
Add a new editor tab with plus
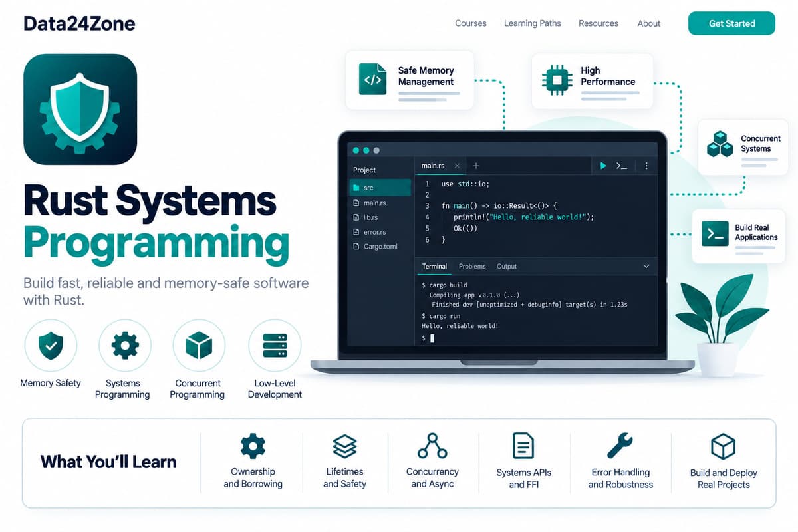coord(475,166)
